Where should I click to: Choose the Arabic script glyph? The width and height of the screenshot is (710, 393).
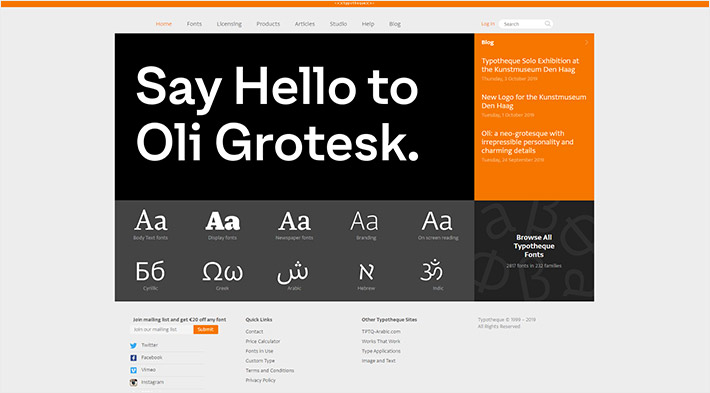click(x=293, y=274)
